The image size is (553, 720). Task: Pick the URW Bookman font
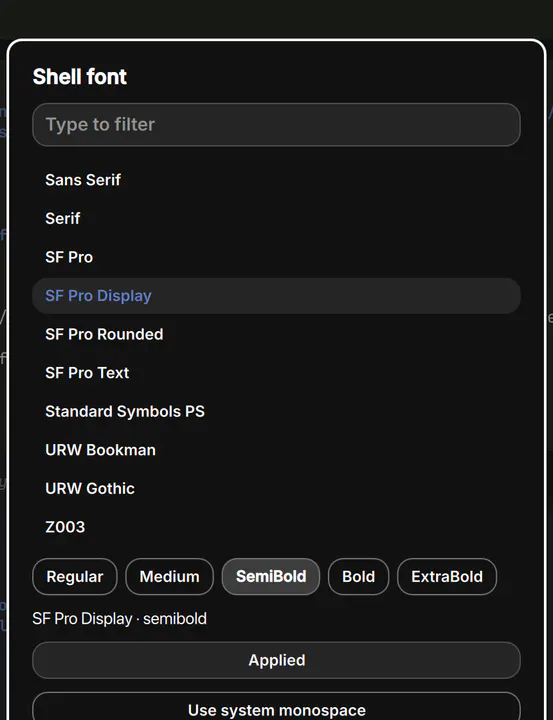276,450
